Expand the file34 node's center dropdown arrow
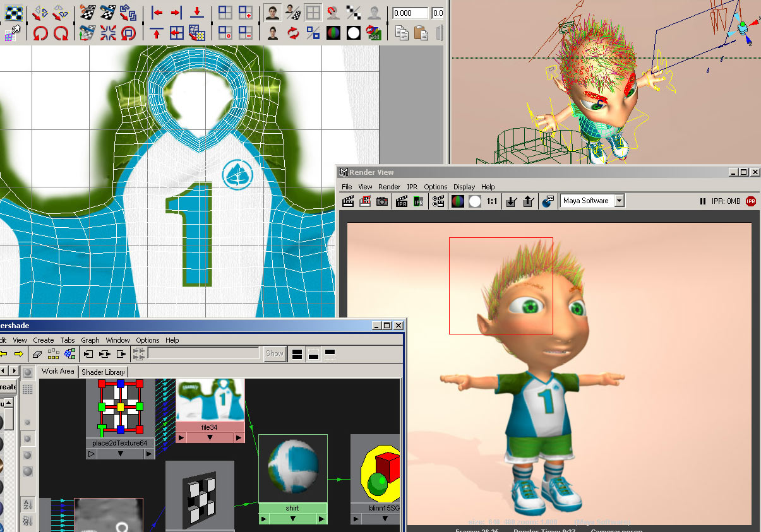 210,437
